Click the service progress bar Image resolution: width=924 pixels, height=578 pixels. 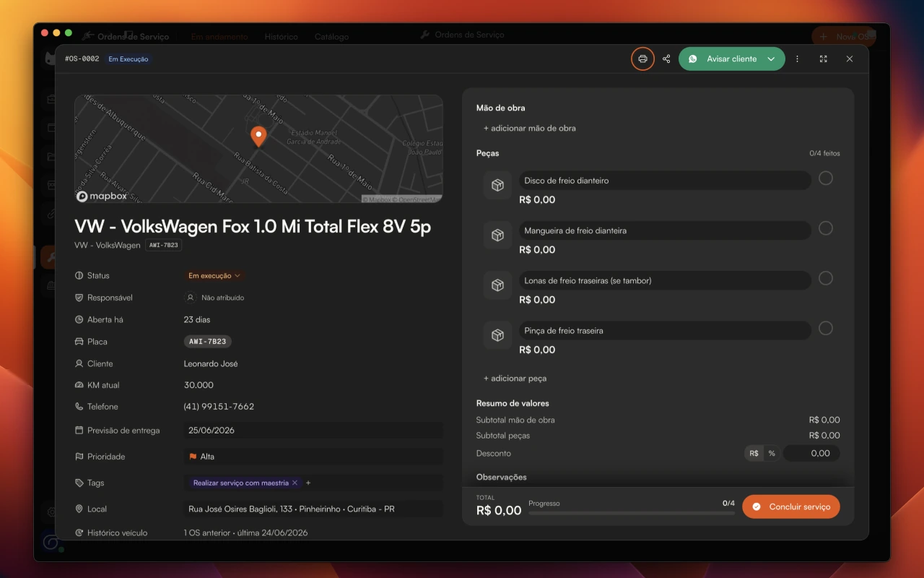pyautogui.click(x=632, y=513)
